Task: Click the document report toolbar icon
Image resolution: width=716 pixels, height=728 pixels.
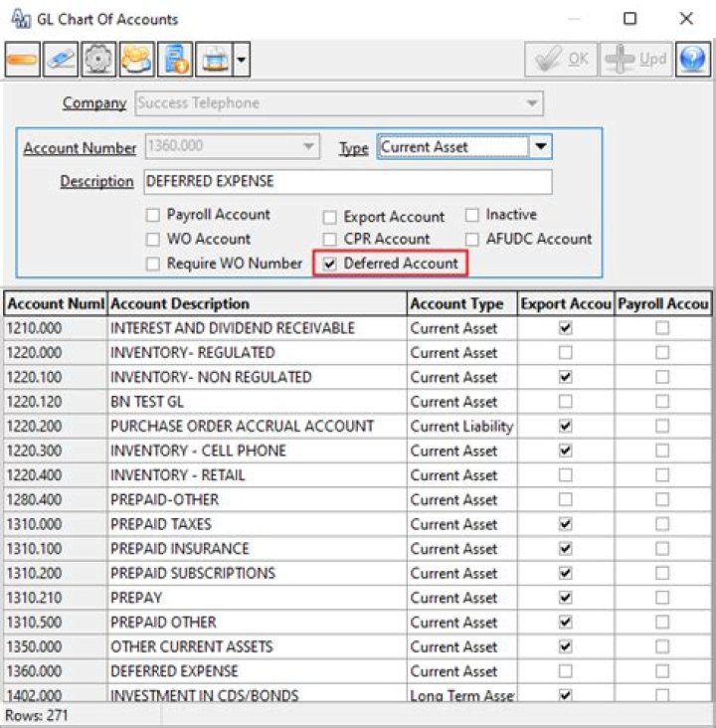Action: [x=175, y=60]
